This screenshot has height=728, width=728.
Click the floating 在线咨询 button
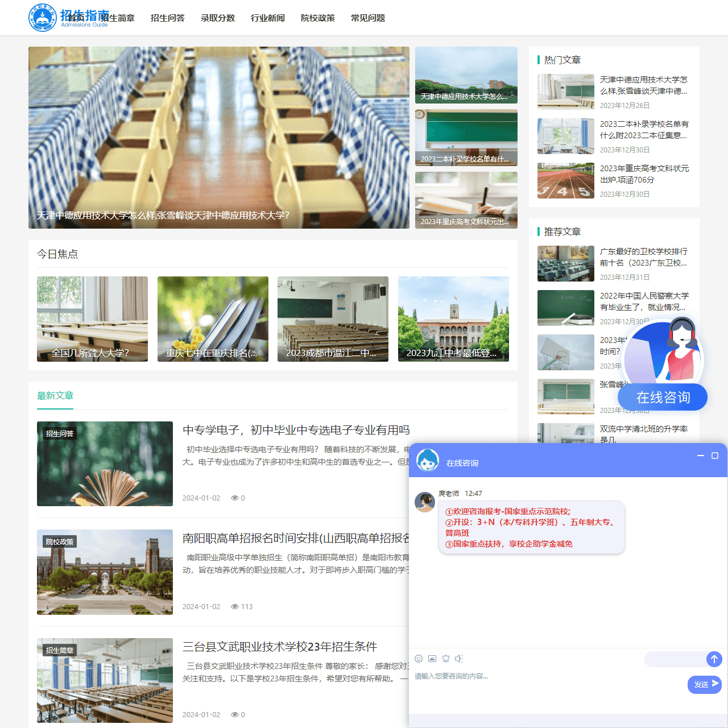663,397
